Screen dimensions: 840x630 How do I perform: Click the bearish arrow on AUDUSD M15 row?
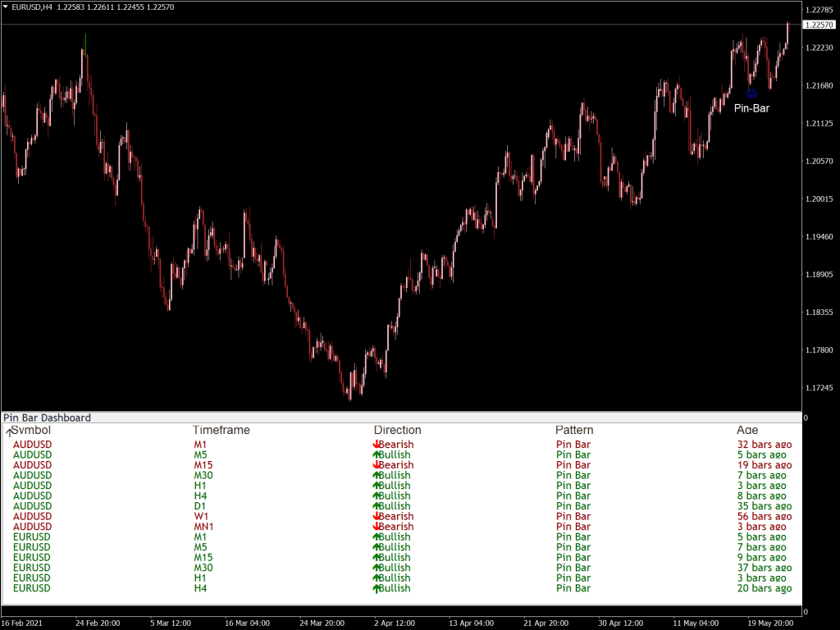tap(377, 464)
